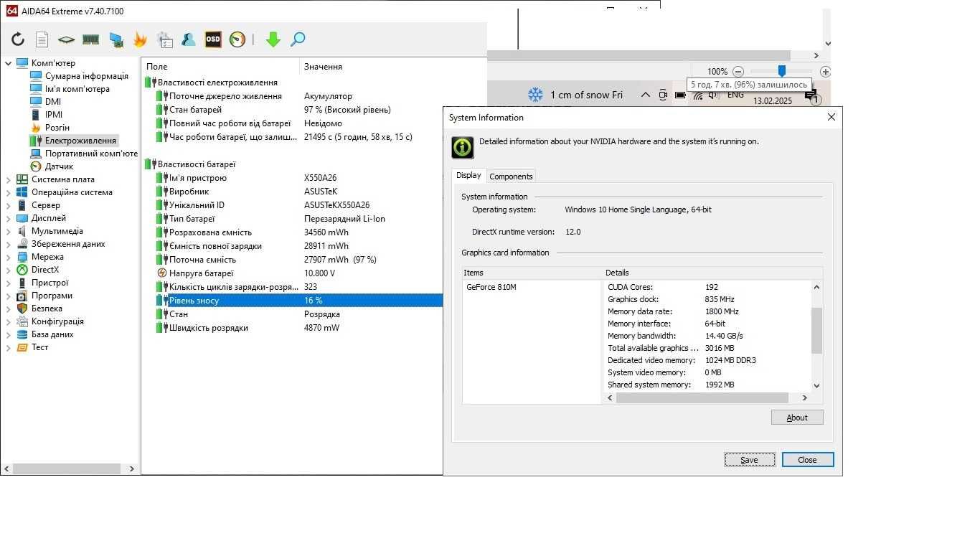Select Електроживлення tree item

point(80,141)
